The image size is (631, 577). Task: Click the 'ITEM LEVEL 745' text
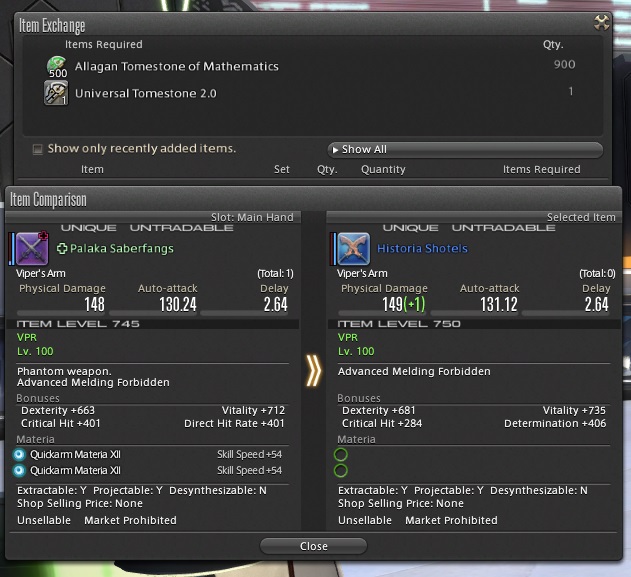pyautogui.click(x=78, y=324)
